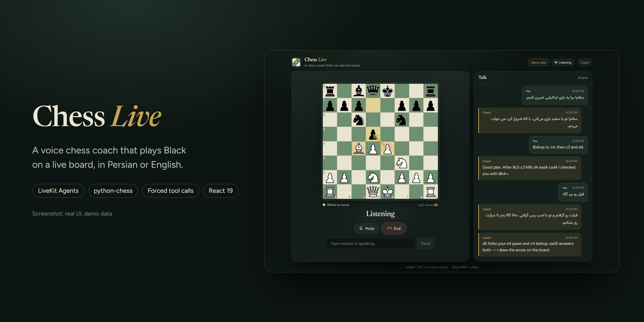
Task: Select the black bishop on c8
Action: 359,91
